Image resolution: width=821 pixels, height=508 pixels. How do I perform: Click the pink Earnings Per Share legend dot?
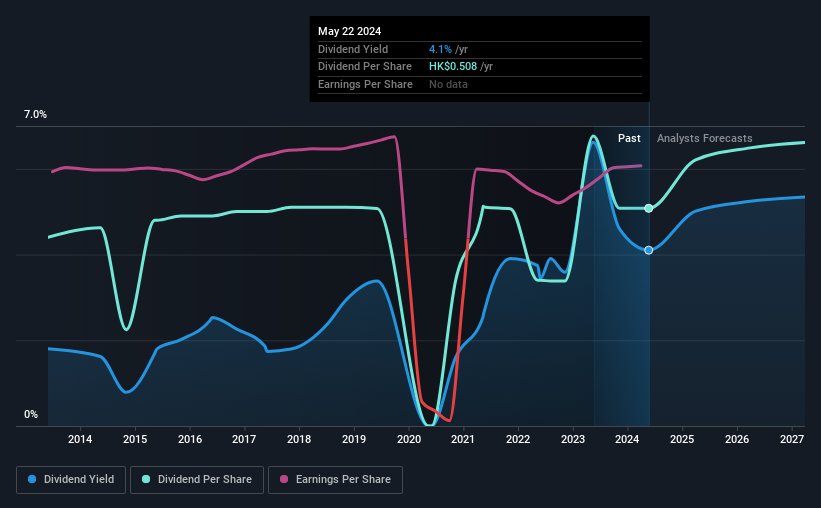tap(284, 479)
